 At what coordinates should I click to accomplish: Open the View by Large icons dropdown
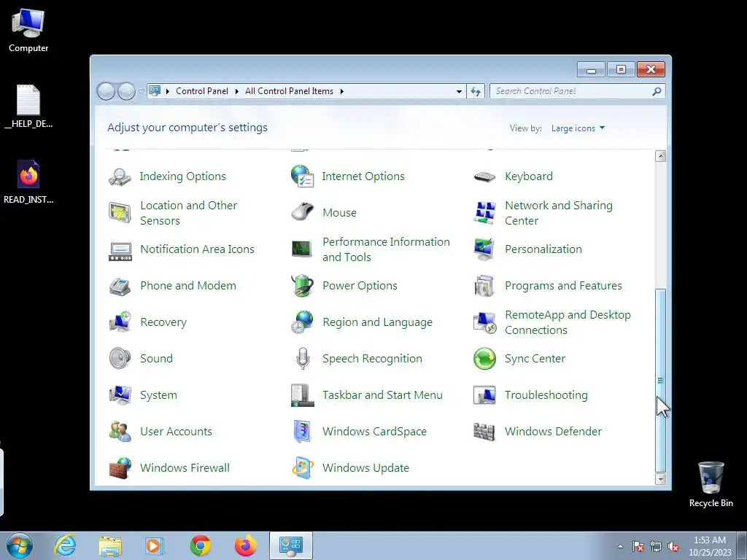pos(578,128)
